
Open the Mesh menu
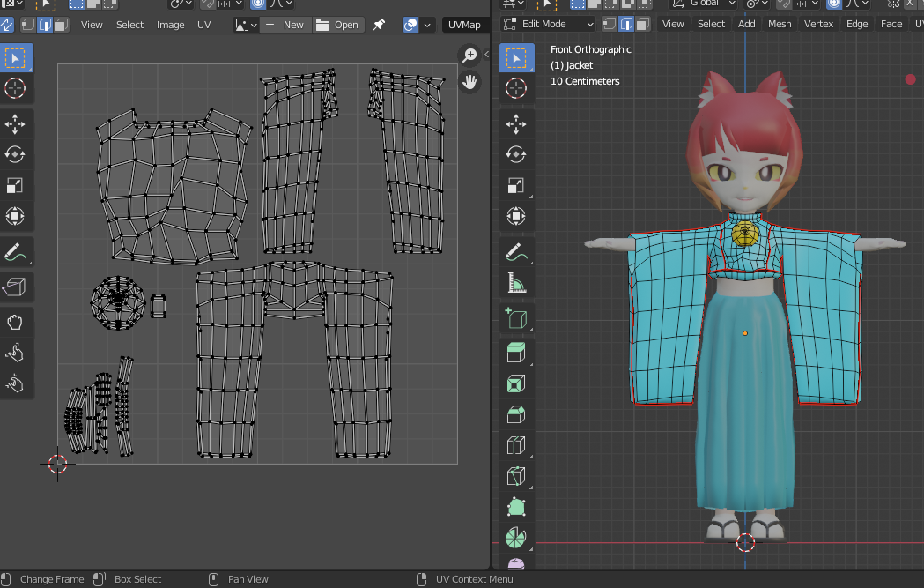tap(780, 24)
